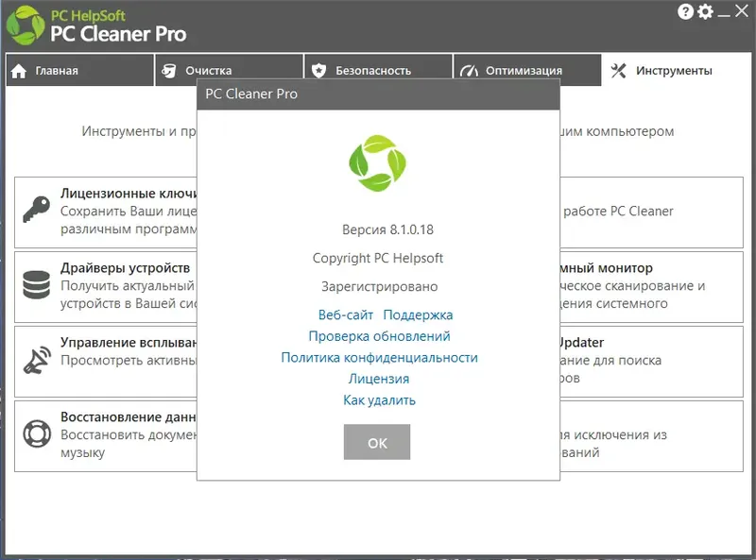Viewport: 756px width, 560px height.
Task: Click the Как удалить link
Action: click(377, 399)
